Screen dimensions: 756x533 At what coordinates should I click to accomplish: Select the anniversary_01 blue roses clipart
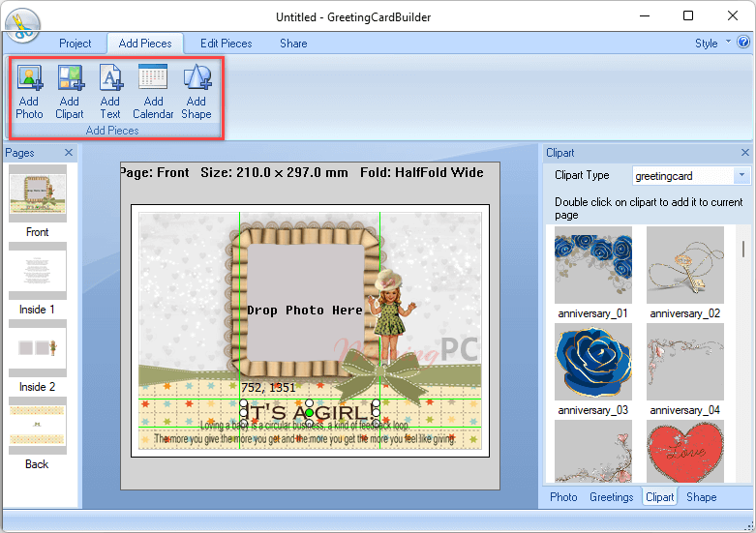[593, 265]
